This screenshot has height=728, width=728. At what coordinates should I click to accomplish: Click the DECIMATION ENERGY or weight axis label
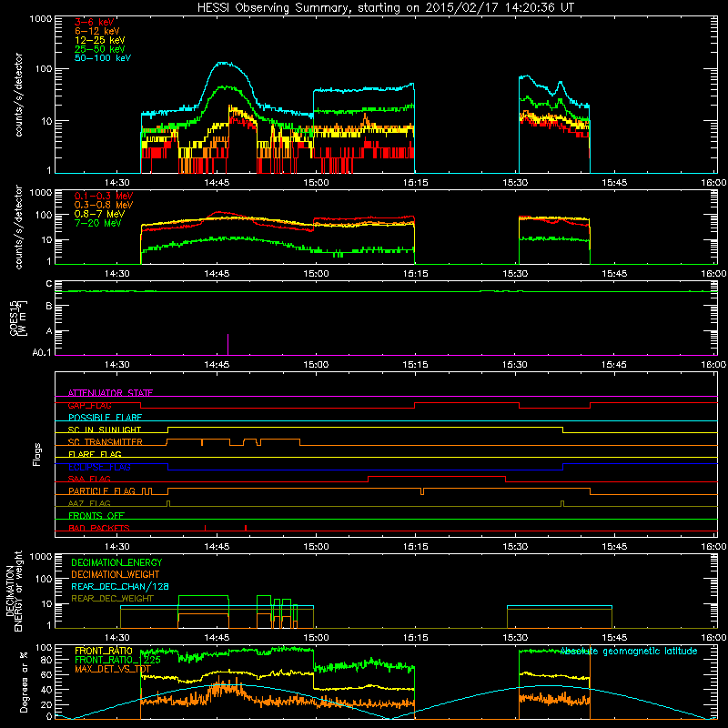(14, 591)
